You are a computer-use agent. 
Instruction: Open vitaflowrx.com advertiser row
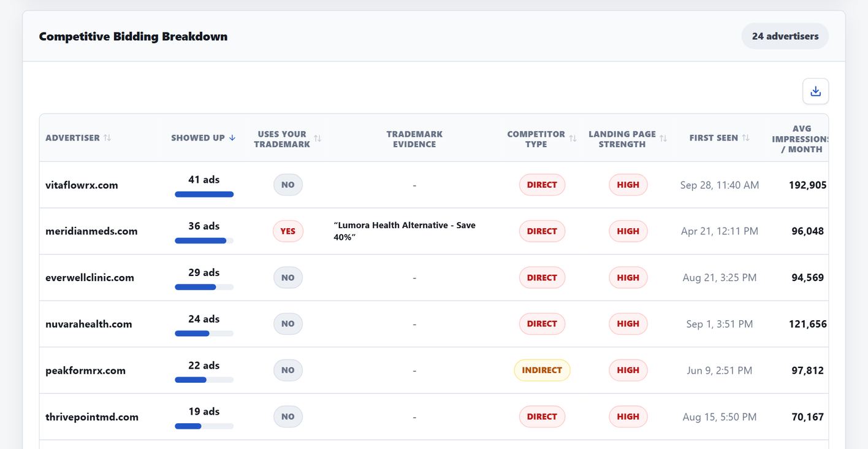coord(434,185)
